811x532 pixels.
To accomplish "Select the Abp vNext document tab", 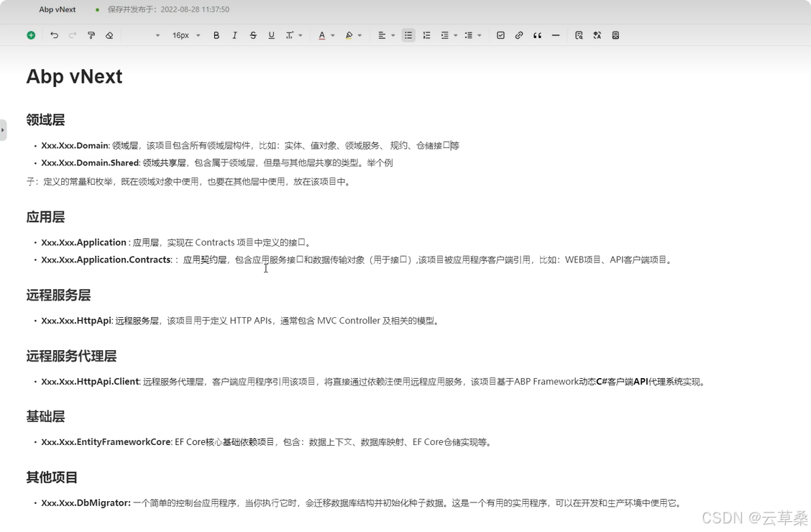I will point(58,9).
